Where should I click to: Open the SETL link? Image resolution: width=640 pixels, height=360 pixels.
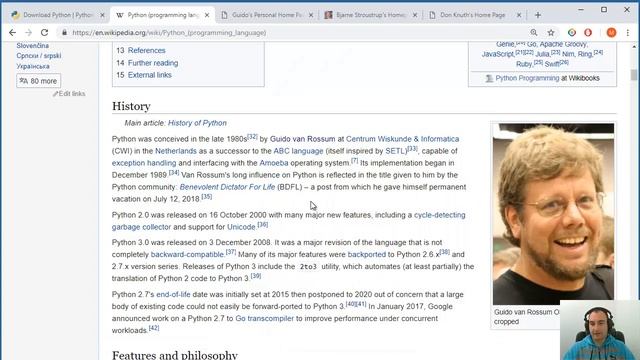pos(396,151)
